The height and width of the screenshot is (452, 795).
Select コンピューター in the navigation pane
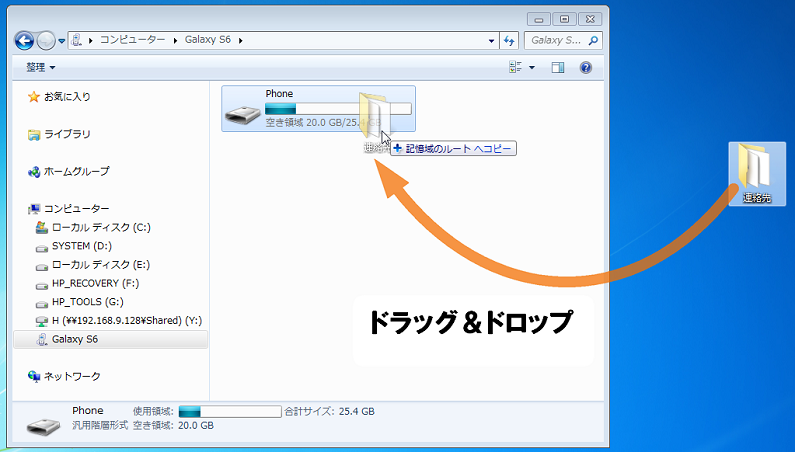coord(76,208)
